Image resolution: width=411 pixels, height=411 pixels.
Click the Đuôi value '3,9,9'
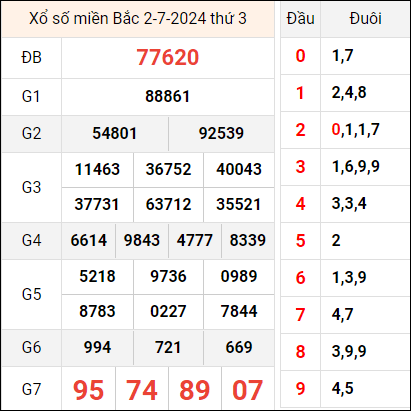tap(349, 352)
